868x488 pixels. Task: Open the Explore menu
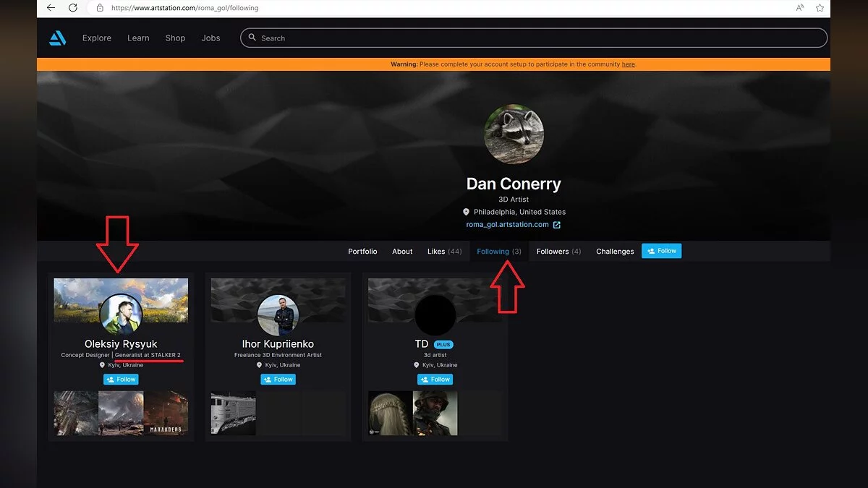[97, 38]
